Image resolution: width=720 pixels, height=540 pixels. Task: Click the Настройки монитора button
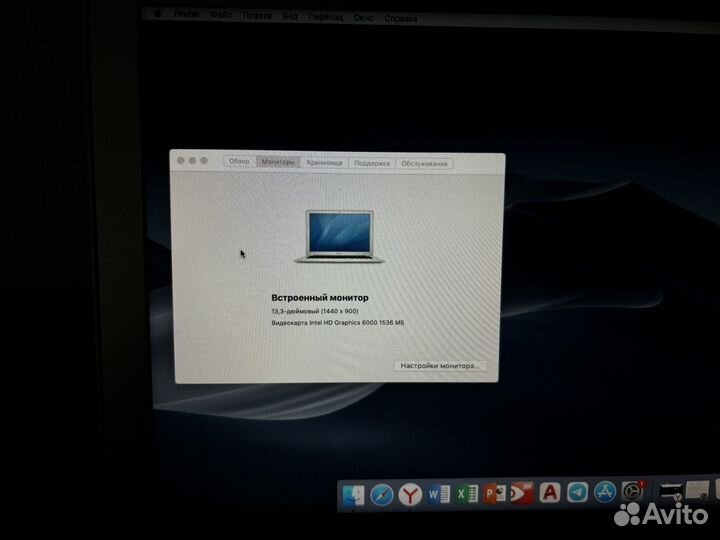tap(440, 366)
